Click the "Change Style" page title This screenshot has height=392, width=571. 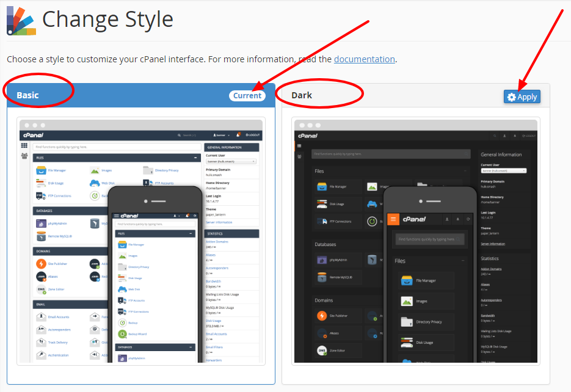point(107,20)
